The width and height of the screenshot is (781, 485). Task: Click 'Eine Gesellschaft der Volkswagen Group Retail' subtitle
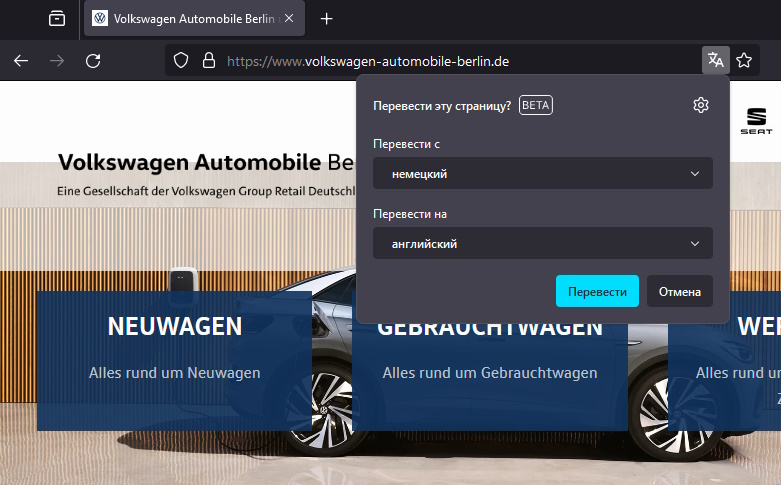(x=206, y=191)
